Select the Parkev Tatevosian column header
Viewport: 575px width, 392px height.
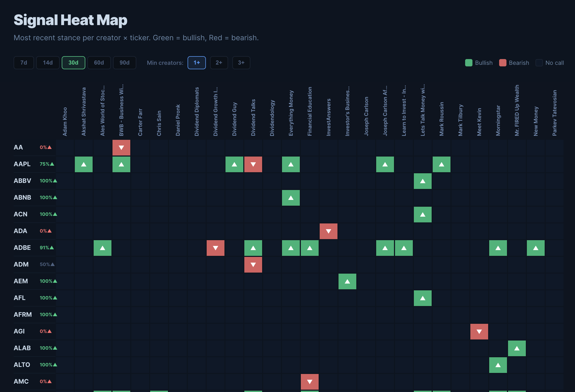555,113
